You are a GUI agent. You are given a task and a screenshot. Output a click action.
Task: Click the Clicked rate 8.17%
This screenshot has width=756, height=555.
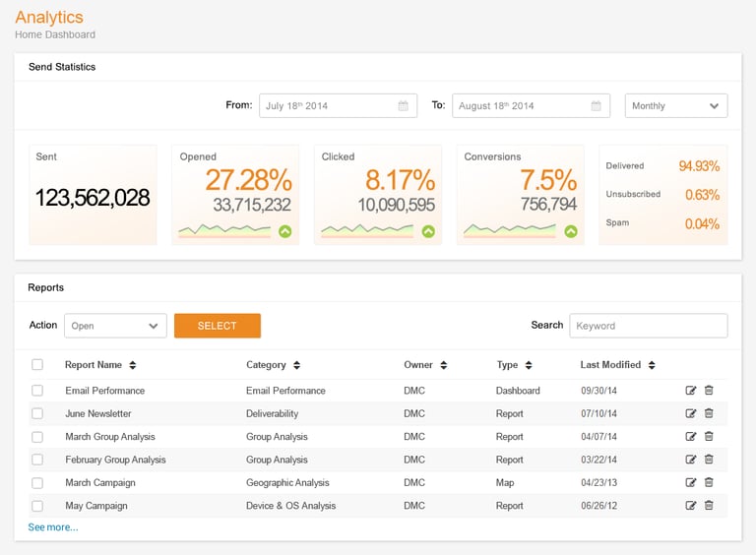point(401,180)
